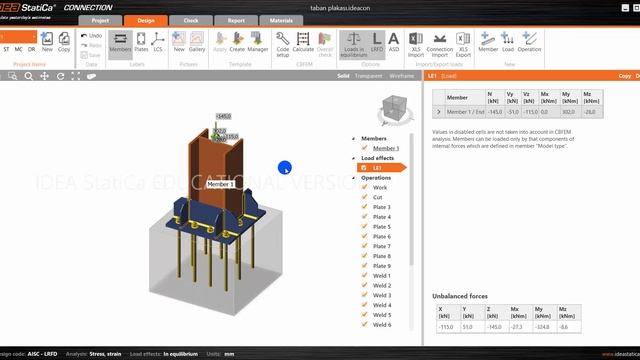Image resolution: width=640 pixels, height=360 pixels.
Task: Select the ST project item type
Action: (6, 49)
